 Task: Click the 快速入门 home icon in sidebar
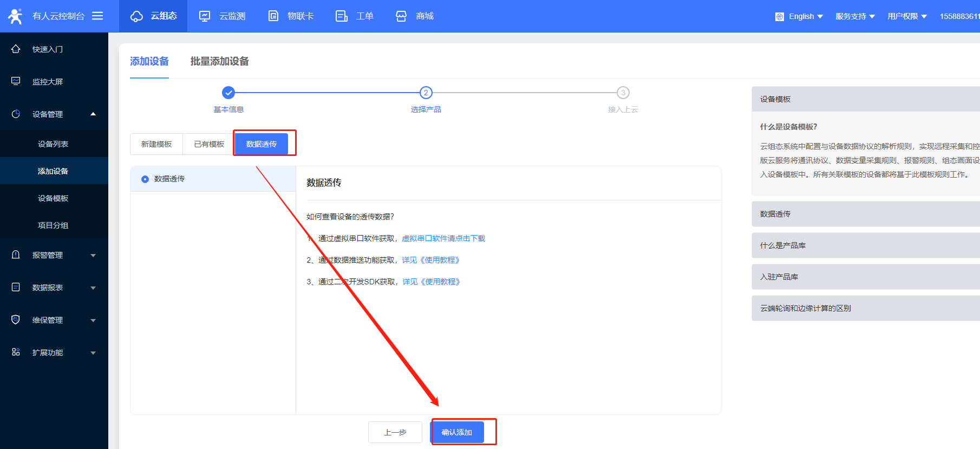(16, 49)
